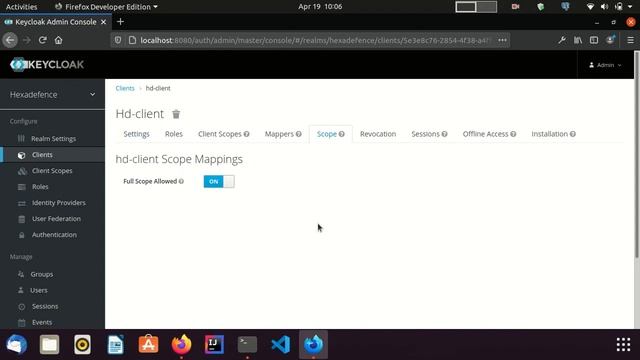The width and height of the screenshot is (640, 360).
Task: Open the Activities overview
Action: [x=21, y=7]
